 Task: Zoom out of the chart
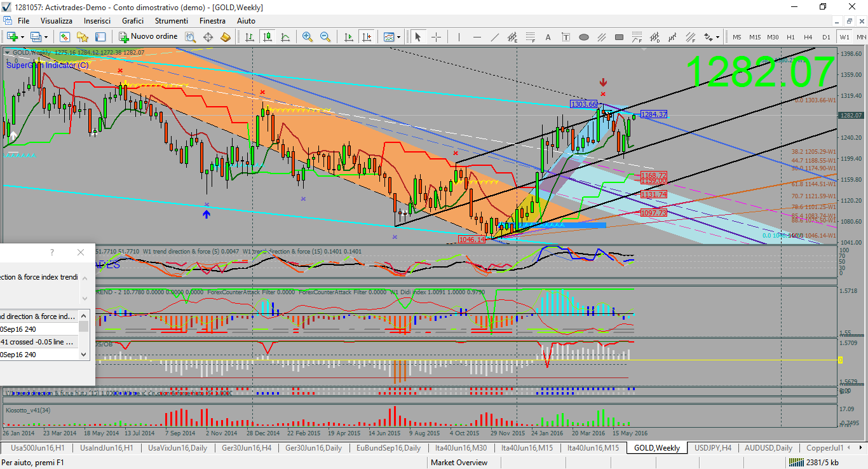325,37
